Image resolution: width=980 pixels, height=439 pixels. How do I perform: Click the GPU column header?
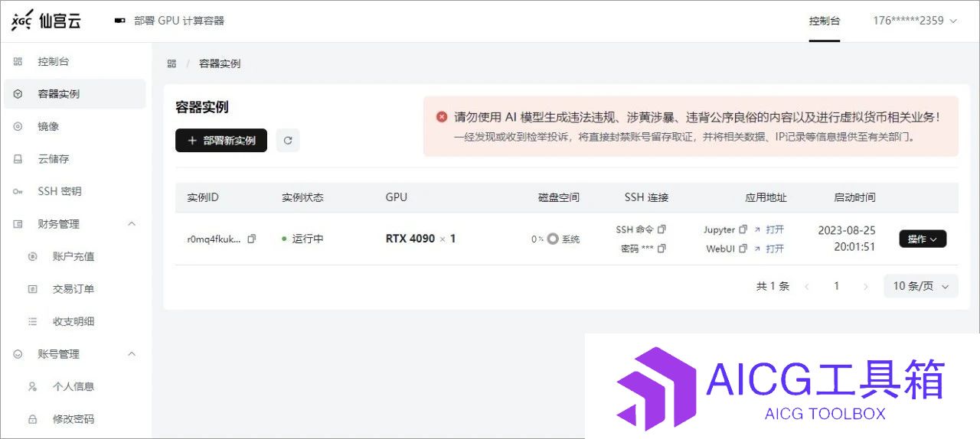pyautogui.click(x=397, y=197)
